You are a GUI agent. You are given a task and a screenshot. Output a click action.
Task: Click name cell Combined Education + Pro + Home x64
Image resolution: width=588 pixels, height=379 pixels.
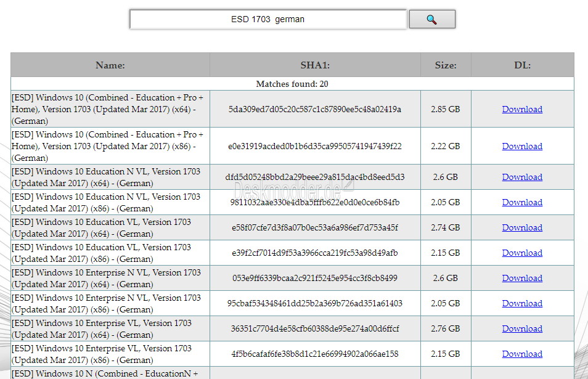(x=110, y=109)
